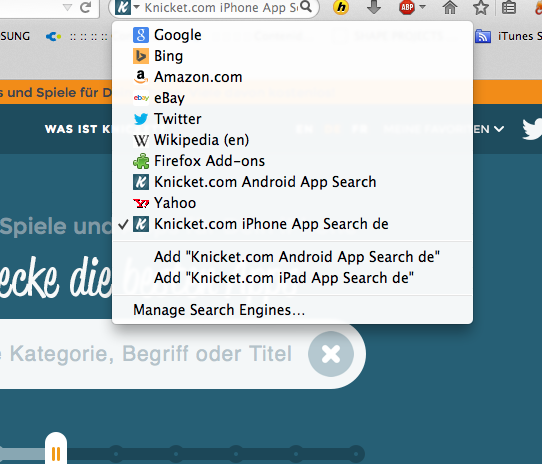542x464 pixels.
Task: Choose Knicket.com Android App Search entry
Action: [292, 182]
